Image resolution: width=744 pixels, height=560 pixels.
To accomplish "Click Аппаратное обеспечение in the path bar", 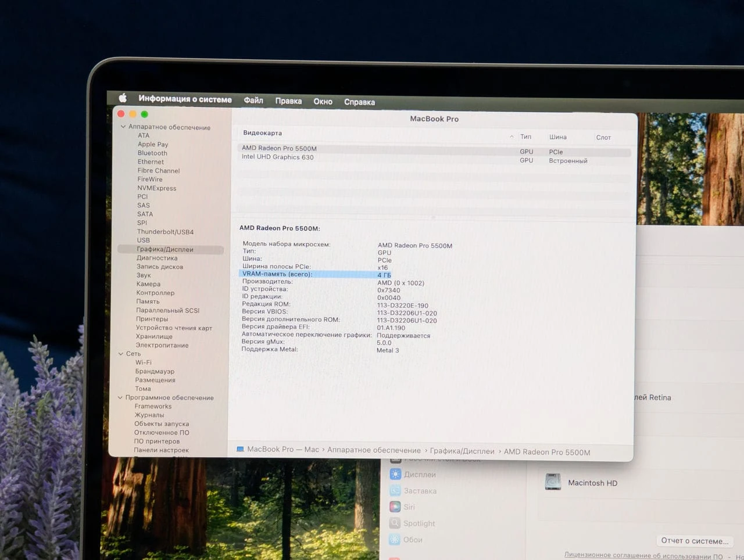I will pos(374,450).
